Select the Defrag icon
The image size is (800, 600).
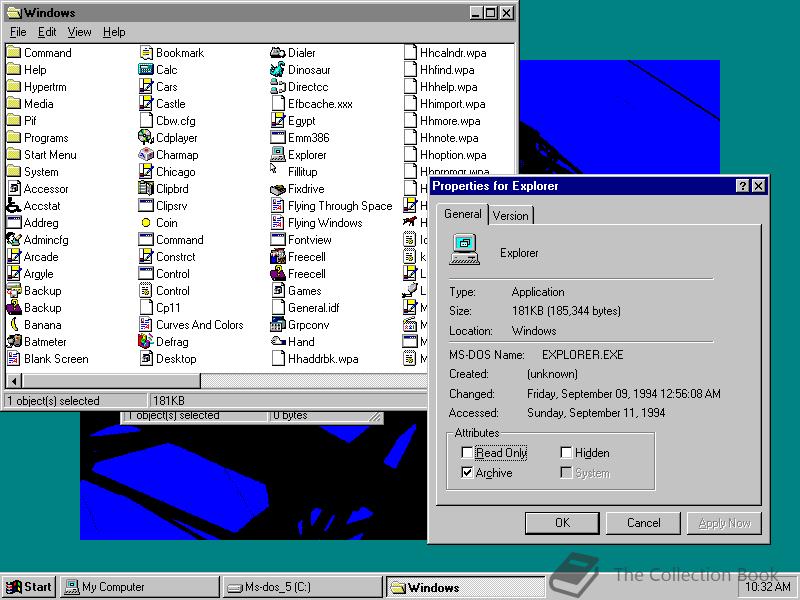(146, 341)
